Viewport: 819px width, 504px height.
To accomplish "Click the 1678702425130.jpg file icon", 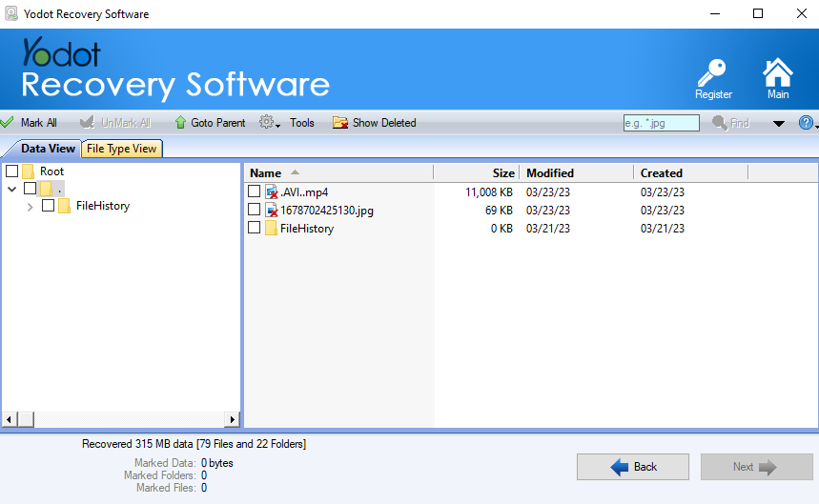I will [272, 211].
